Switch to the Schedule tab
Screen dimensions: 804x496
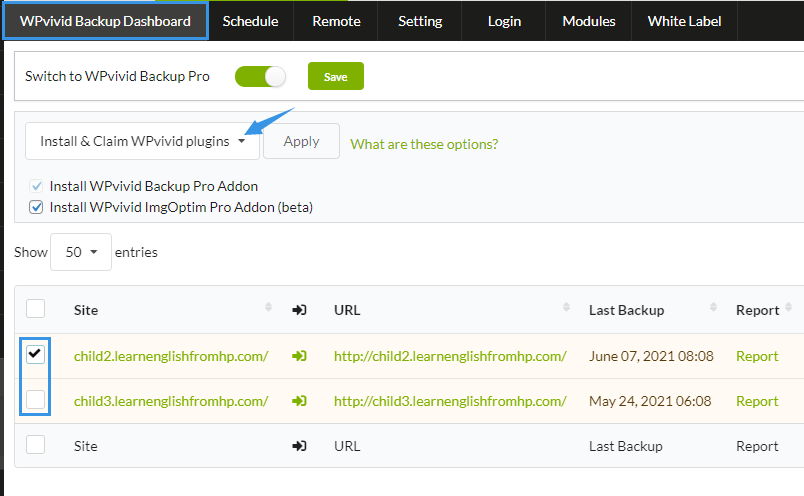250,21
